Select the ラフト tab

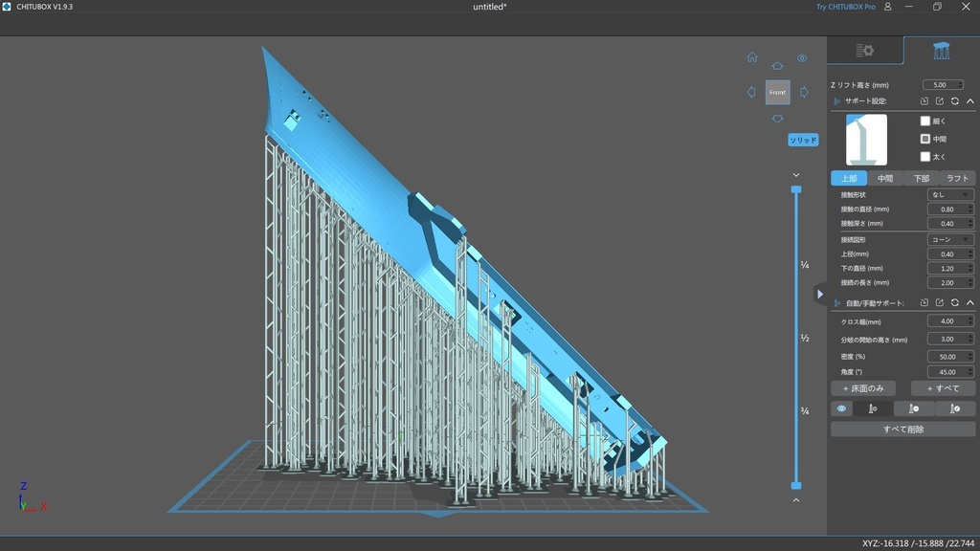tap(957, 178)
